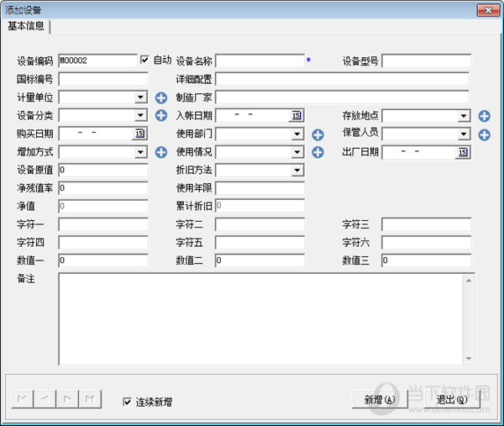
Task: Click the 退出(Q) button
Action: (x=452, y=399)
